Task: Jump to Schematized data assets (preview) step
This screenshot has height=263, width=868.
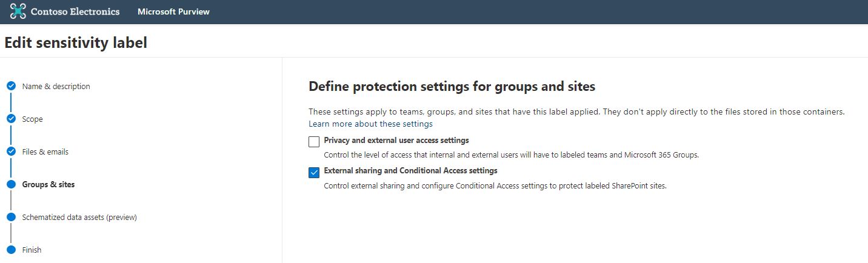Action: [x=79, y=218]
